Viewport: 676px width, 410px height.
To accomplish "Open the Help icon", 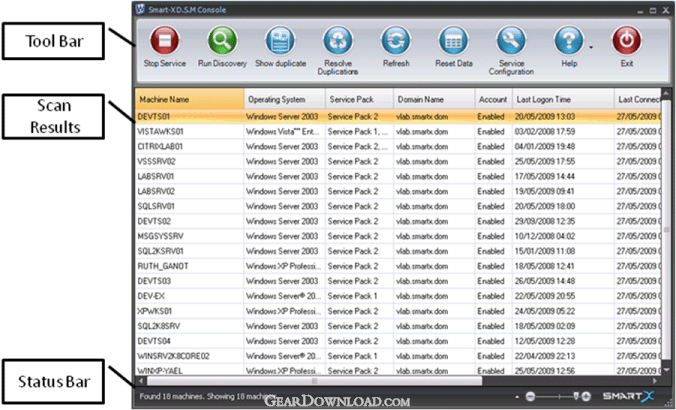I will (x=569, y=40).
